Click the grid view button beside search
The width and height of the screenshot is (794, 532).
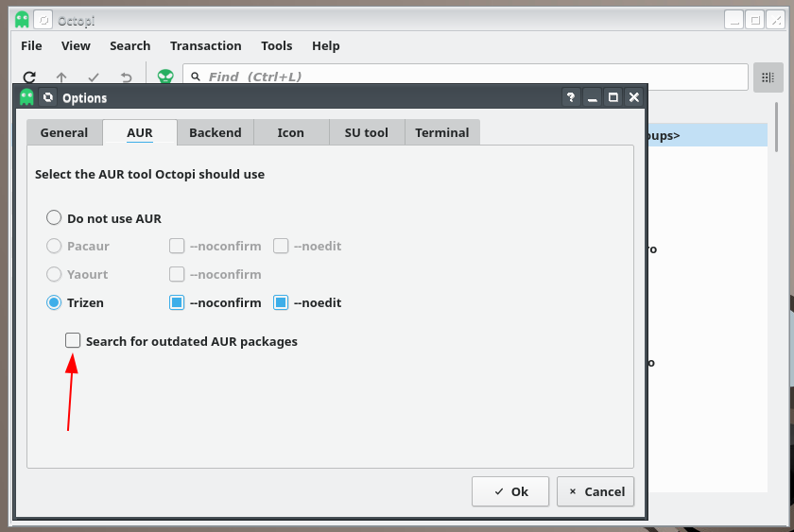coord(768,77)
